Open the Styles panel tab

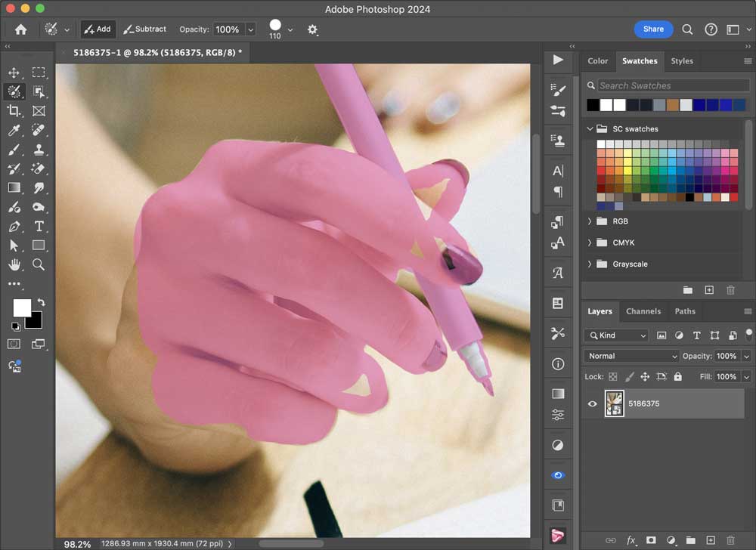[682, 61]
